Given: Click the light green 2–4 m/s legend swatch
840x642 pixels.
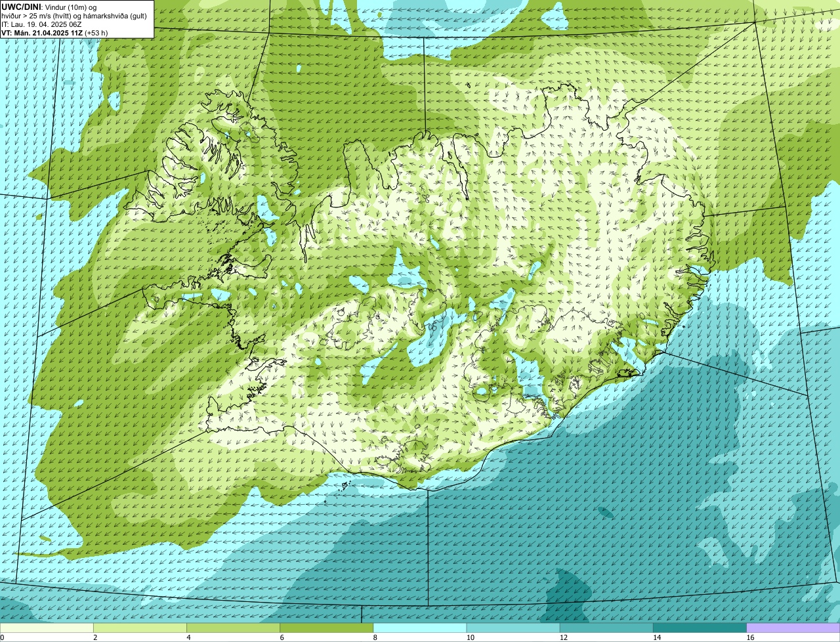Looking at the screenshot, I should pos(140,628).
